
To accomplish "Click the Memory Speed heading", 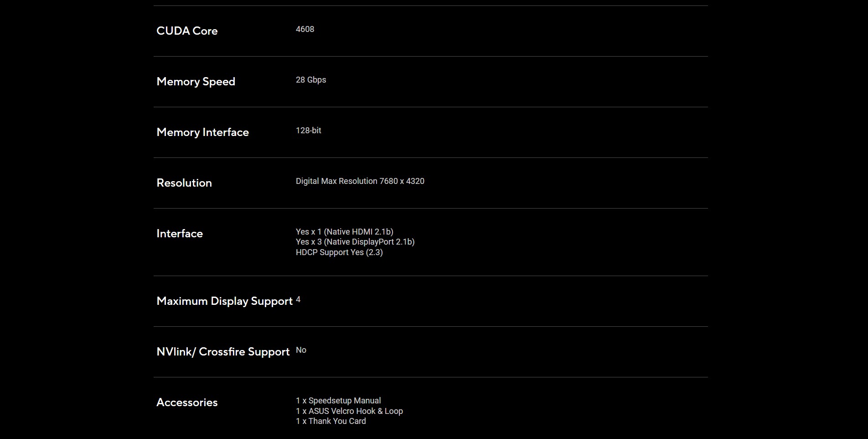I will (x=196, y=82).
